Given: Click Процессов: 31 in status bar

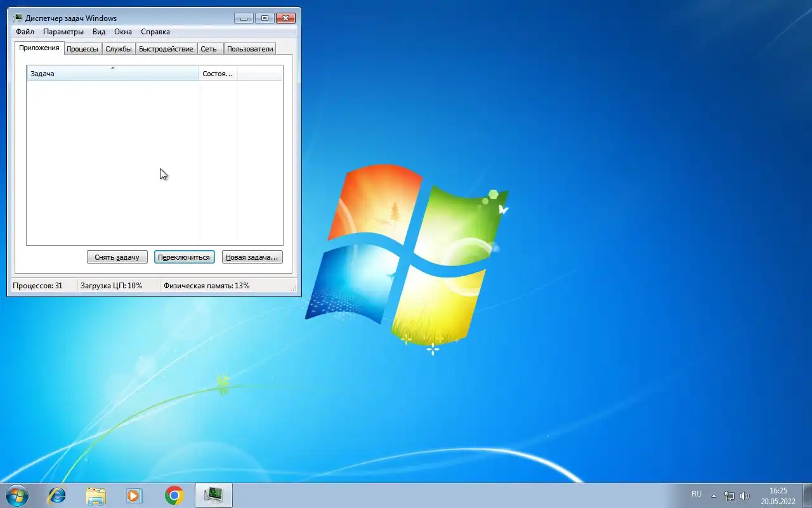Looking at the screenshot, I should (x=37, y=286).
